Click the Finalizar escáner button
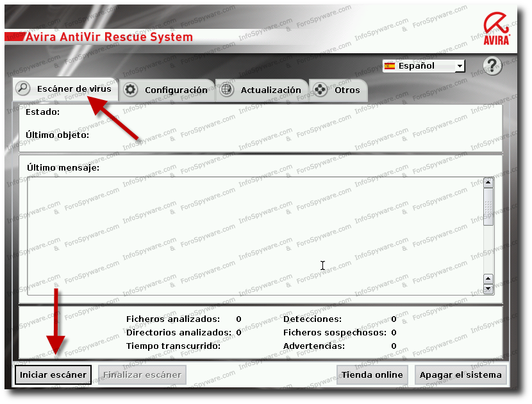Image resolution: width=532 pixels, height=404 pixels. coord(142,375)
